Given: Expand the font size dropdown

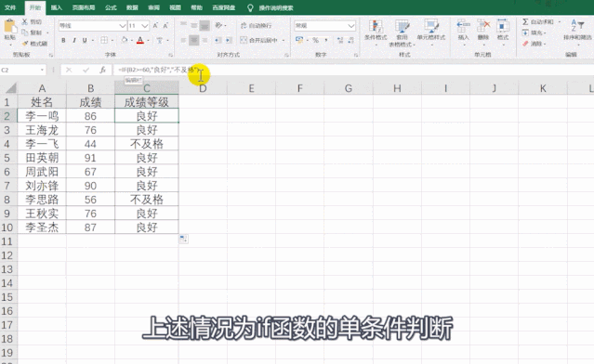Looking at the screenshot, I should click(144, 26).
